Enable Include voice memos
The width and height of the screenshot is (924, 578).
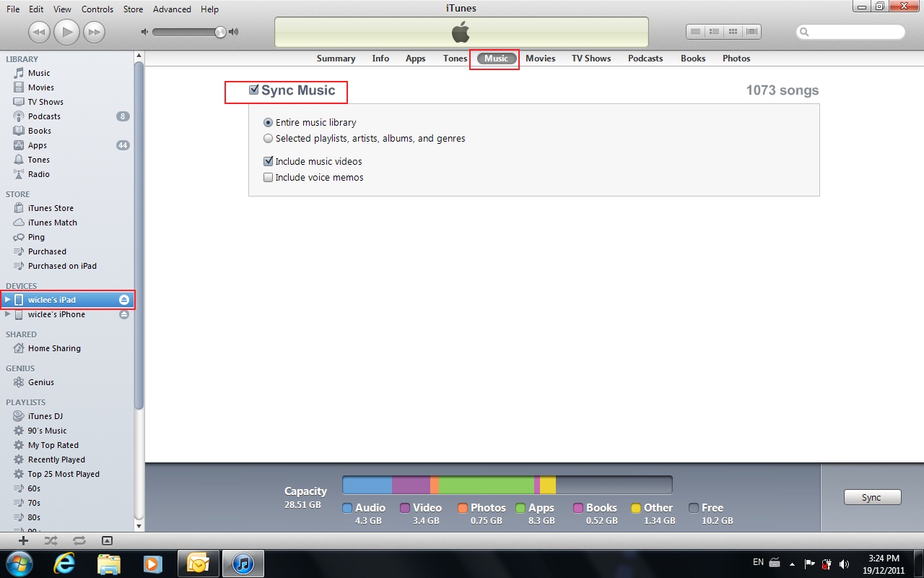[269, 178]
